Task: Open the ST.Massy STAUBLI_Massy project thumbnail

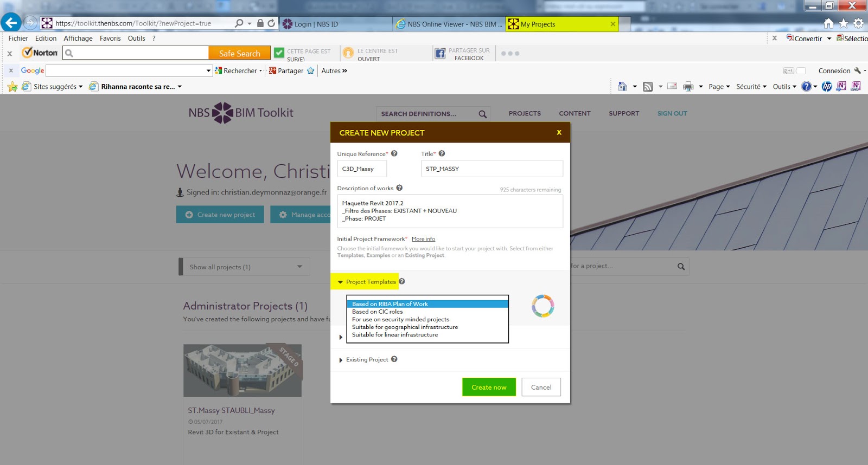Action: (x=242, y=370)
